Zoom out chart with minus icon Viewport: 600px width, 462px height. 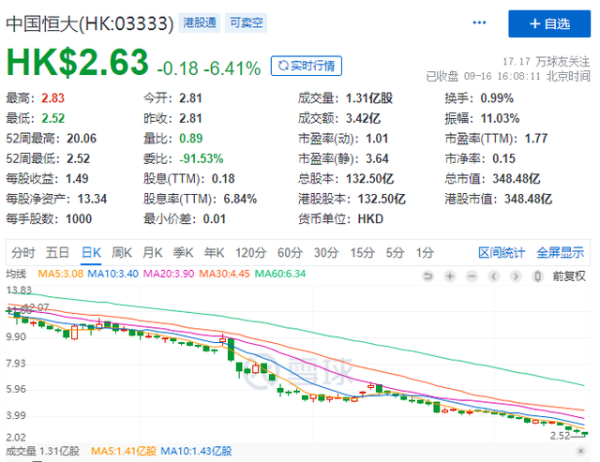pyautogui.click(x=472, y=276)
